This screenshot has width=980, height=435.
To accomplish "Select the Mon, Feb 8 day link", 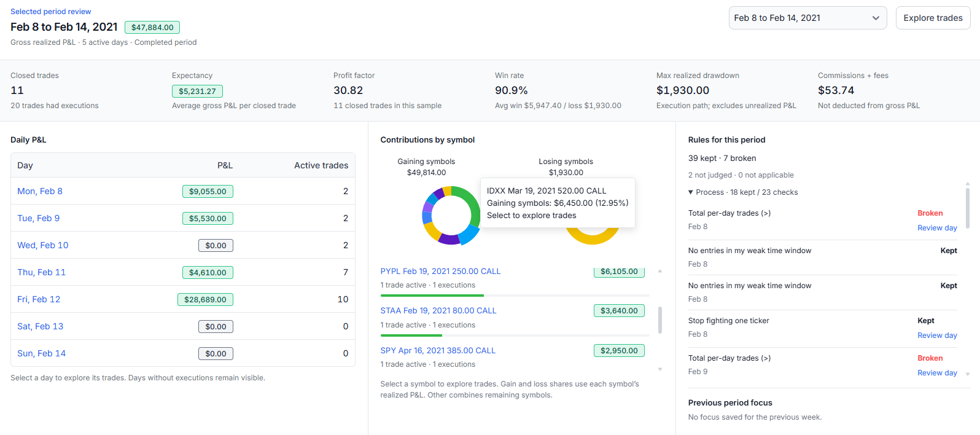I will pos(40,191).
